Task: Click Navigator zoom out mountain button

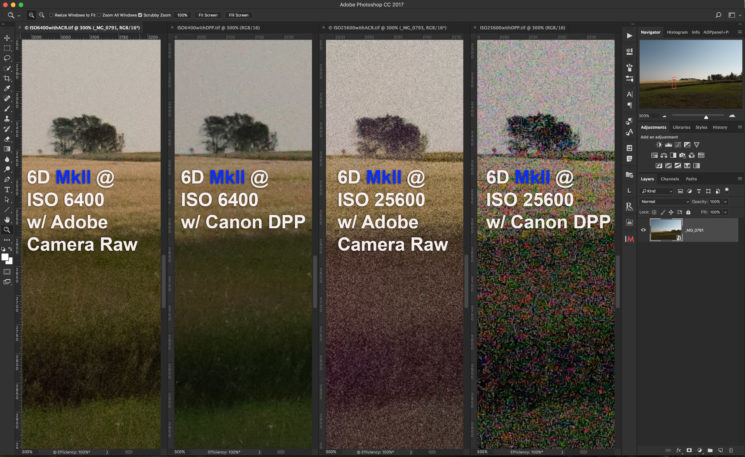Action: (664, 116)
